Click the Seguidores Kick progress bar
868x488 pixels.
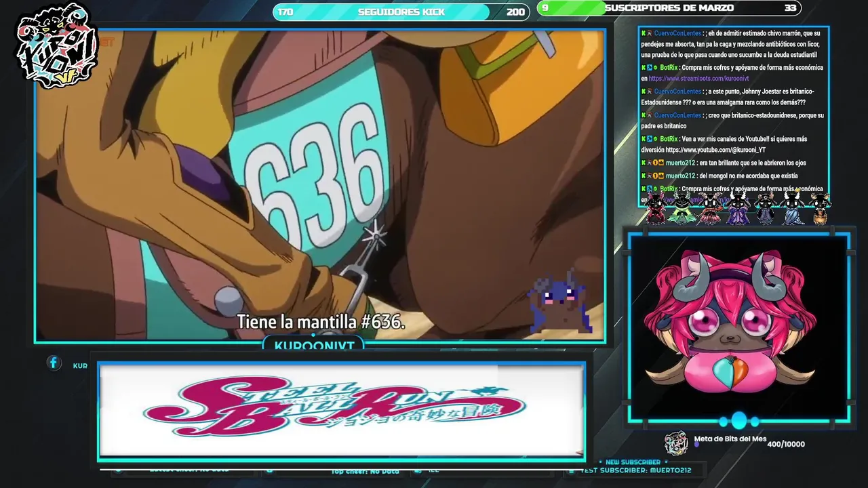pos(401,12)
